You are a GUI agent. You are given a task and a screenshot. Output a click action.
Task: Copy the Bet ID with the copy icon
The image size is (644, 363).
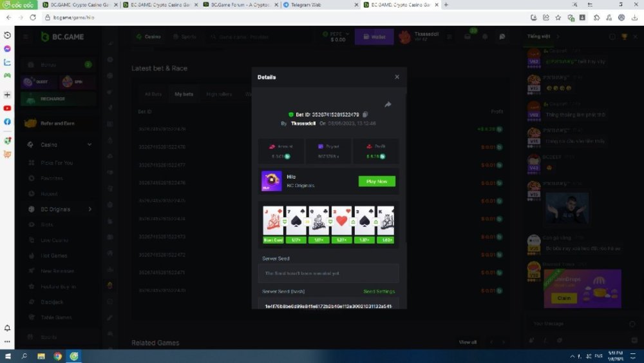click(x=365, y=115)
